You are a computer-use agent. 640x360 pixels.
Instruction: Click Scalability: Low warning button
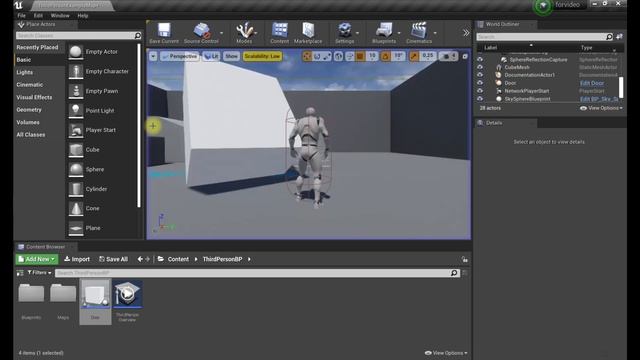click(x=262, y=56)
